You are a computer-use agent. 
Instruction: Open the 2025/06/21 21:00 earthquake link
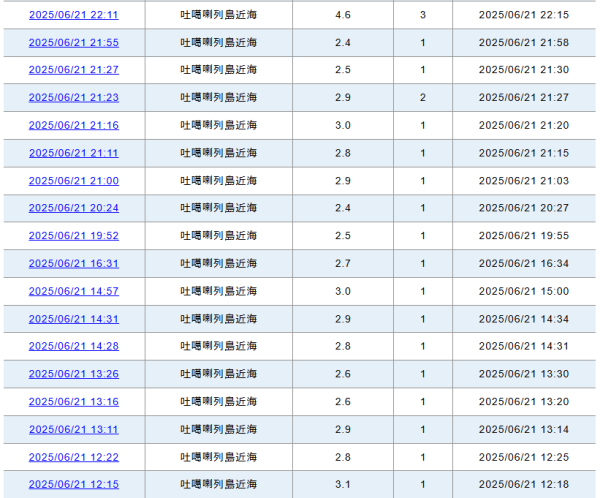(73, 181)
